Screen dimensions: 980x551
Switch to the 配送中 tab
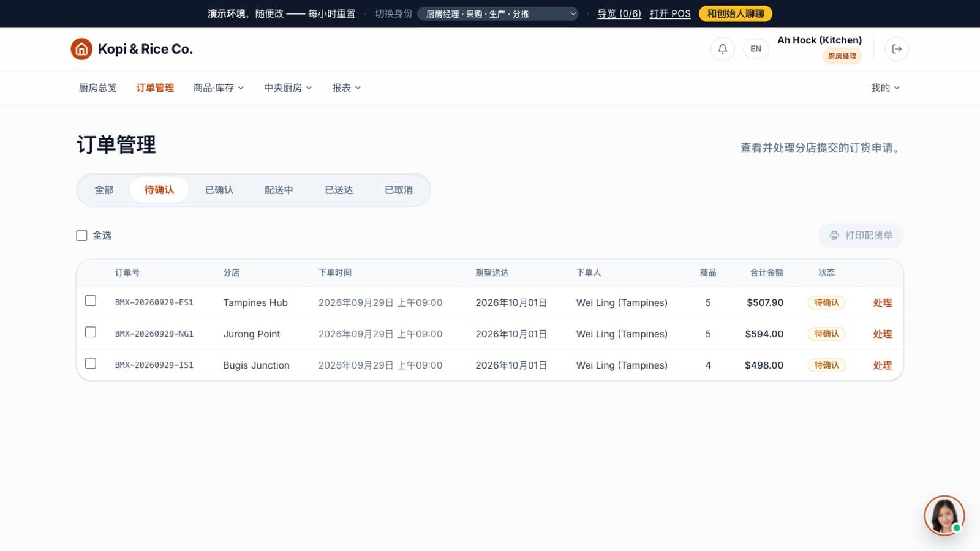coord(279,190)
